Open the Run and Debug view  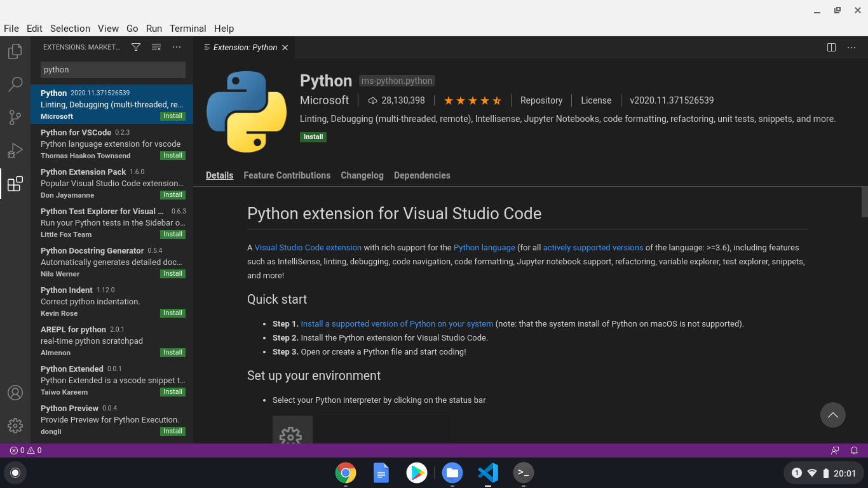click(x=15, y=150)
